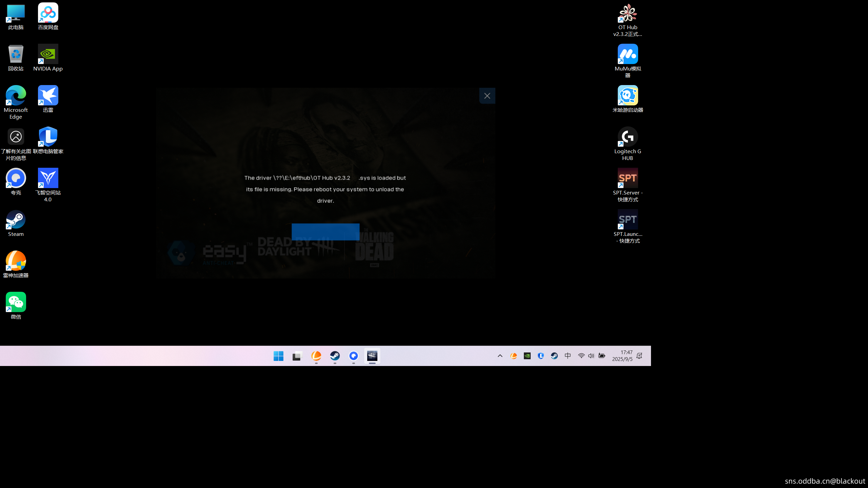This screenshot has width=868, height=488.
Task: Select the OT Hub v2.3.2 desktop shortcut
Action: coord(628,20)
